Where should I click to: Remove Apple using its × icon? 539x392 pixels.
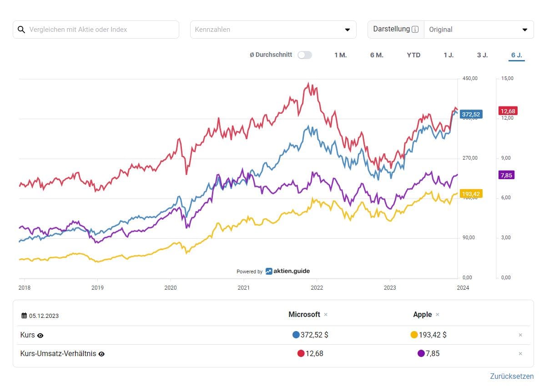pyautogui.click(x=437, y=314)
